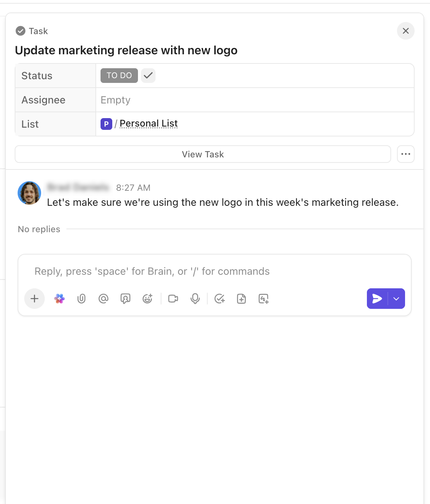Open the send options chevron
The height and width of the screenshot is (504, 430).
[396, 299]
